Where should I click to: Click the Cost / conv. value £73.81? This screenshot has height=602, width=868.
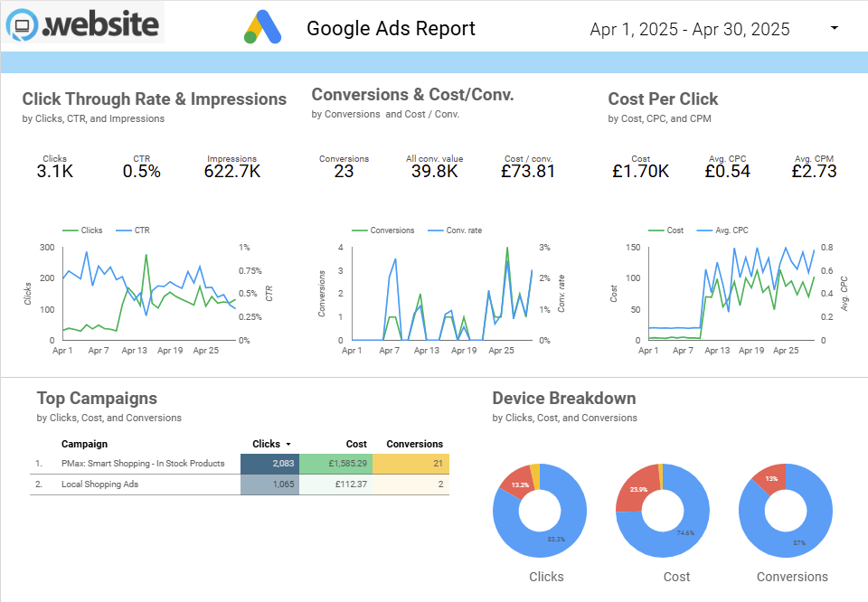pos(527,172)
